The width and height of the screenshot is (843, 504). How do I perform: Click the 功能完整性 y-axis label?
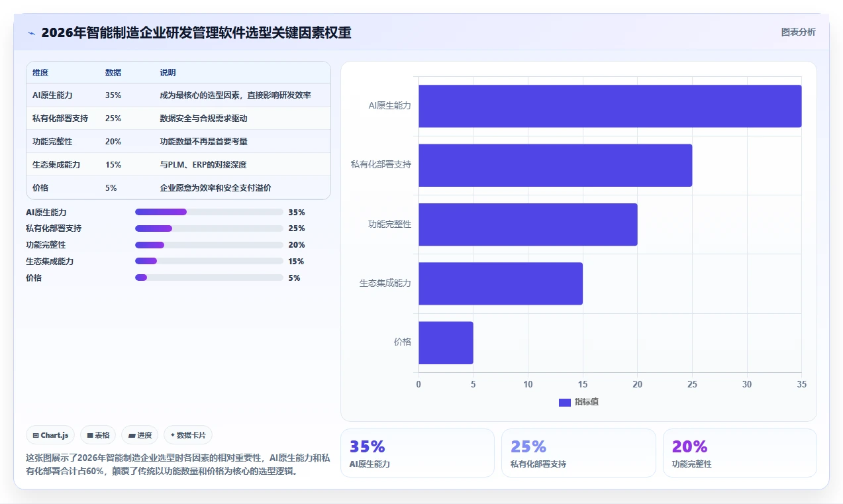389,225
